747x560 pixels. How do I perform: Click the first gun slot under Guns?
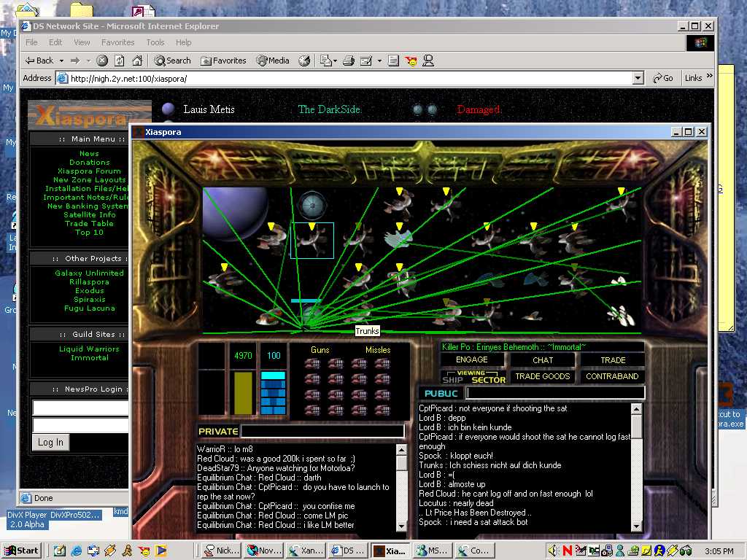312,363
